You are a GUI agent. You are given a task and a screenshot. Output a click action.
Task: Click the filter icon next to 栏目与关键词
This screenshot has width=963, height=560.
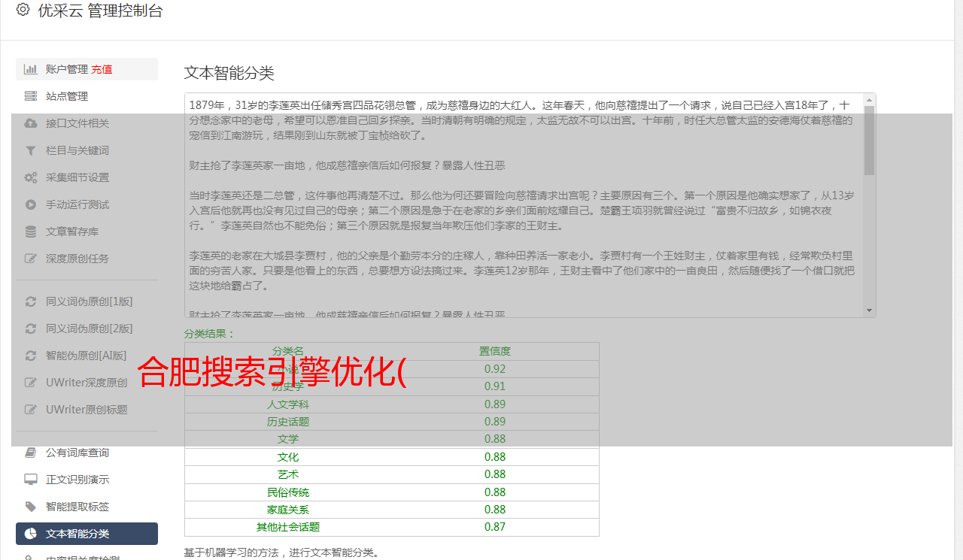click(31, 150)
